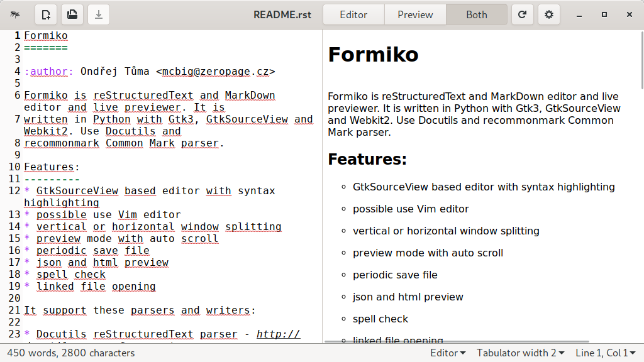Expand the Tabulator width 2 dropdown
The height and width of the screenshot is (362, 644).
(x=520, y=353)
